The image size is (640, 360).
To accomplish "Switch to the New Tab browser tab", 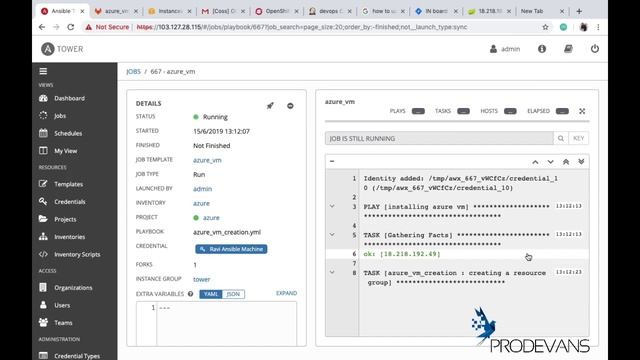I will pos(542,11).
